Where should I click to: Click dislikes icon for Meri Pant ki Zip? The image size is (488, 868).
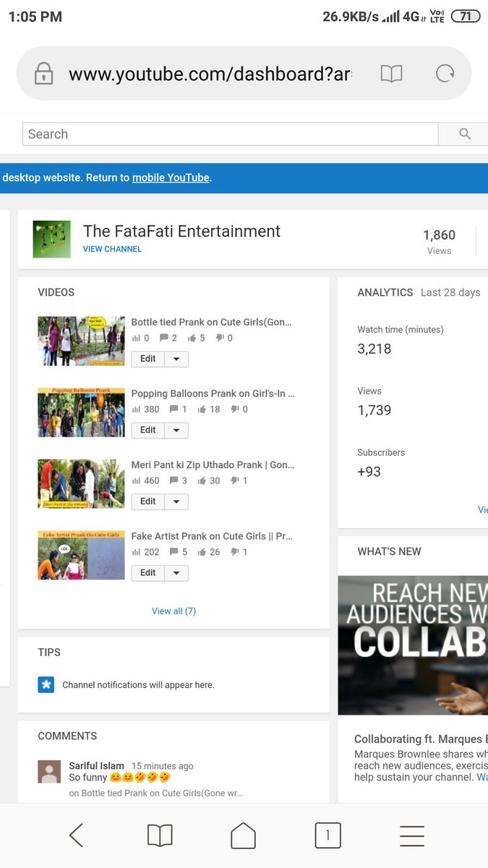tap(235, 481)
